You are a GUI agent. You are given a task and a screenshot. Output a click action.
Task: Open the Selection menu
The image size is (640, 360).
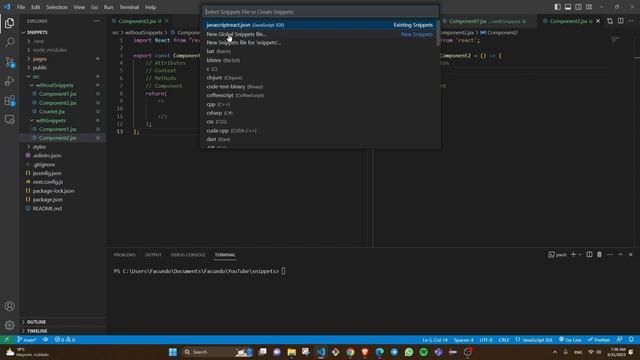tap(57, 7)
